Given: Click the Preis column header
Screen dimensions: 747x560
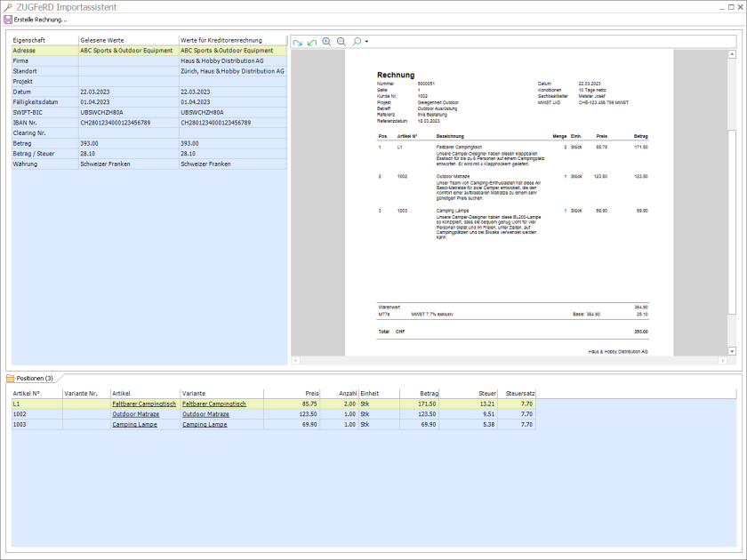Looking at the screenshot, I should (x=311, y=392).
